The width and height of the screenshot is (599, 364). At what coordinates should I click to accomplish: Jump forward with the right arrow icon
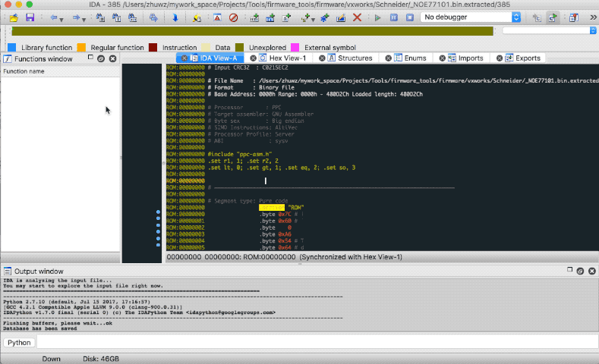click(x=76, y=17)
